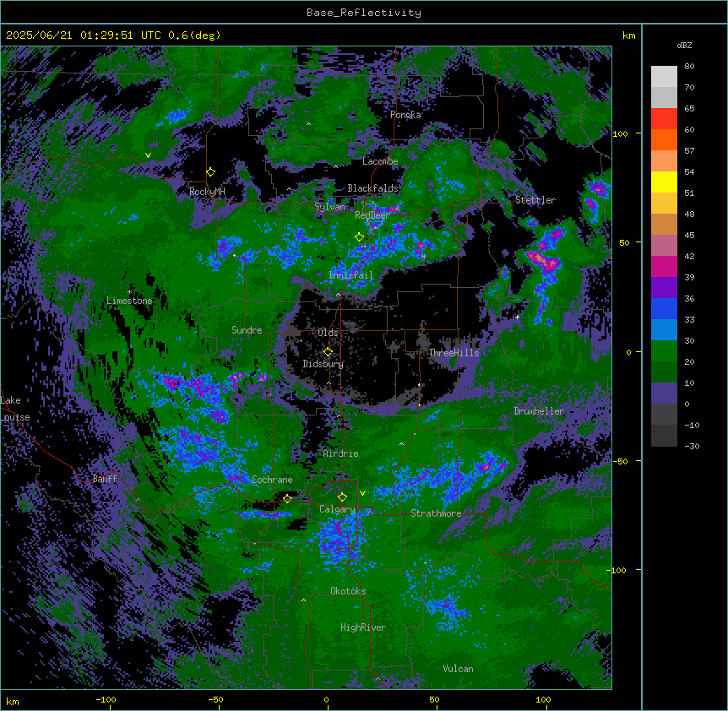
Task: Click the Drumheller label
Action: coord(539,411)
